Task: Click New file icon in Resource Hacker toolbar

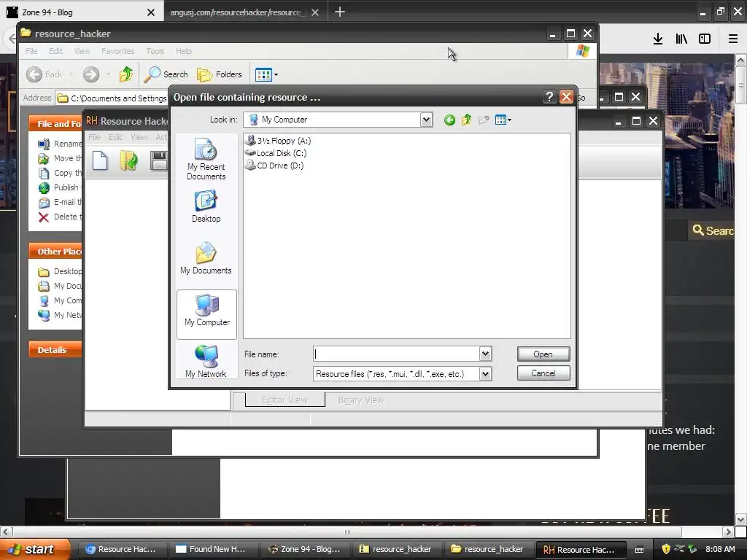Action: [99, 160]
